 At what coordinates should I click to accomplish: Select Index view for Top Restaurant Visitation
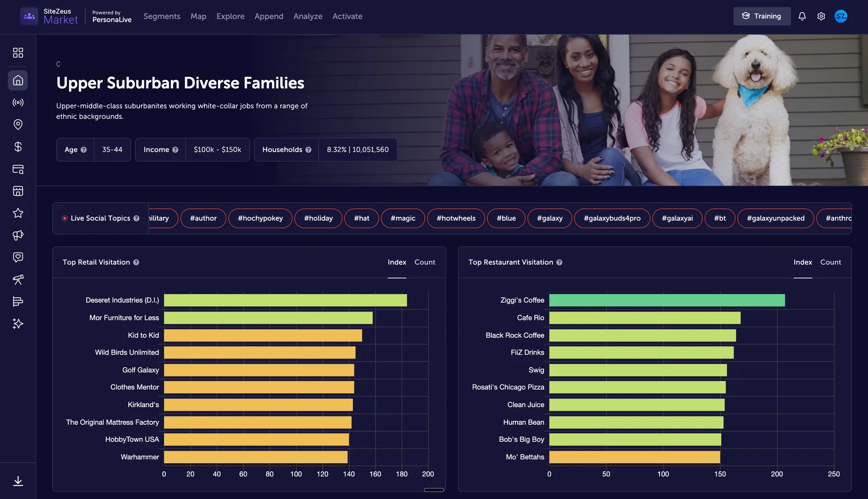point(802,262)
